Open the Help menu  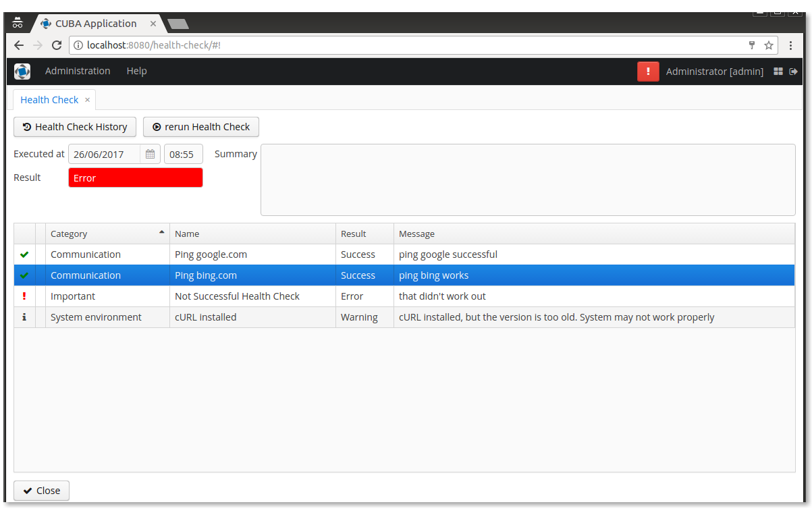(x=136, y=71)
